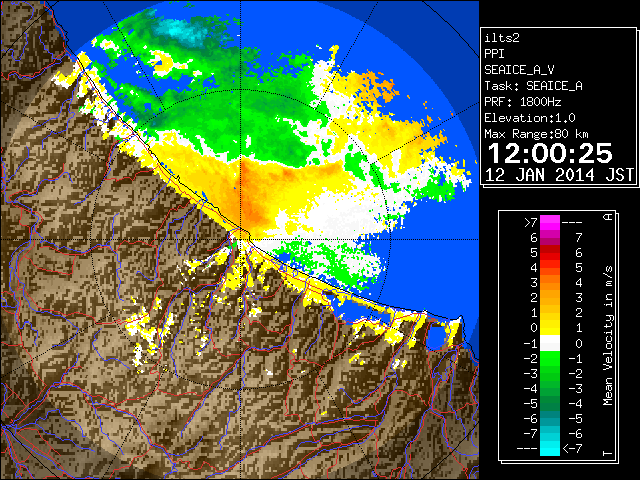Viewport: 640px width, 480px height.
Task: Click the 'Mean Velocity in m/s' legend title
Action: 608,335
